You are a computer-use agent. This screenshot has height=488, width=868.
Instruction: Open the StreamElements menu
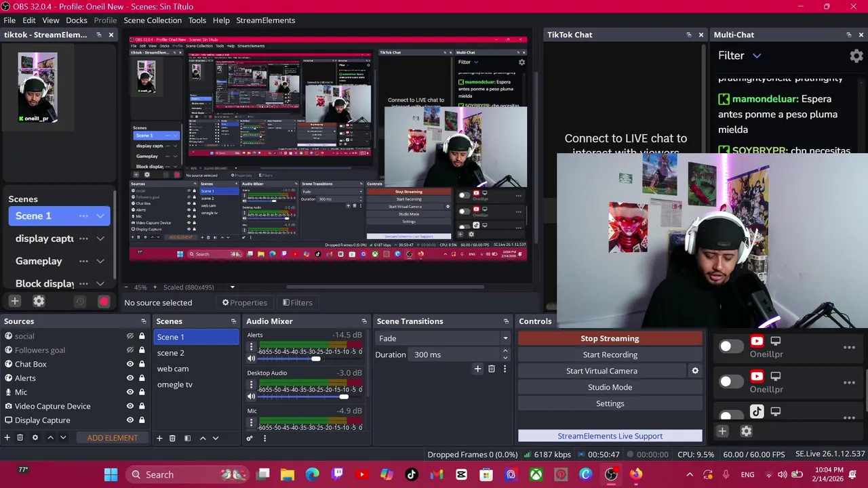[x=266, y=20]
